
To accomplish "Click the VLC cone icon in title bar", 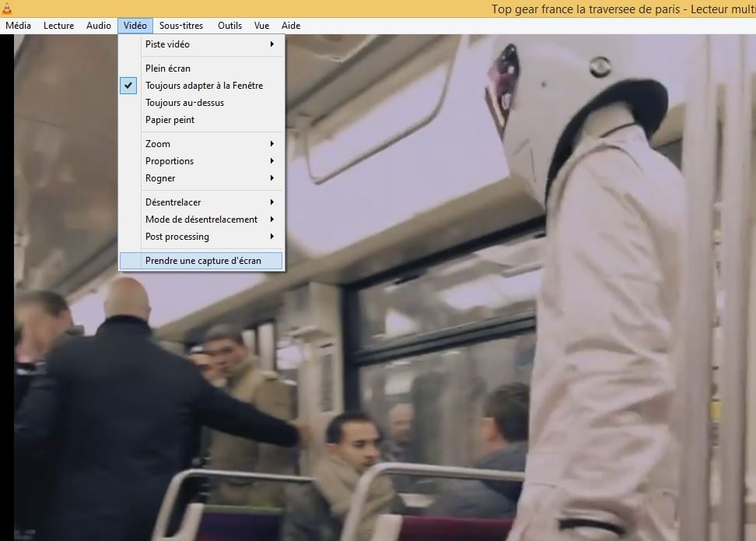I will (x=7, y=9).
